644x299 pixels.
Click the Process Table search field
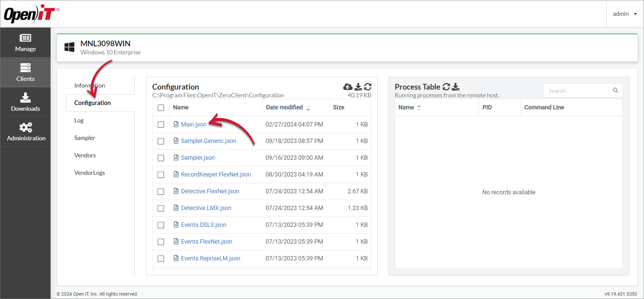[x=583, y=91]
